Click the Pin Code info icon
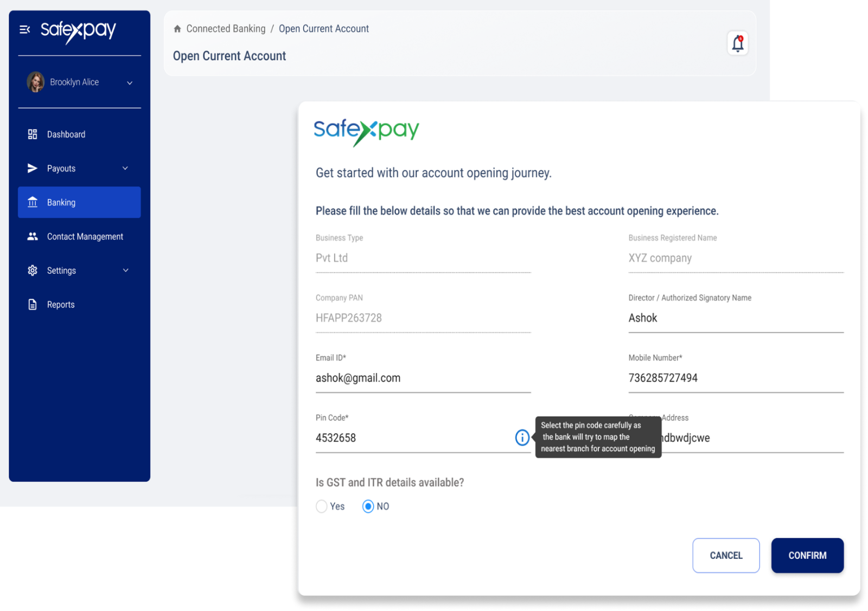 [522, 438]
